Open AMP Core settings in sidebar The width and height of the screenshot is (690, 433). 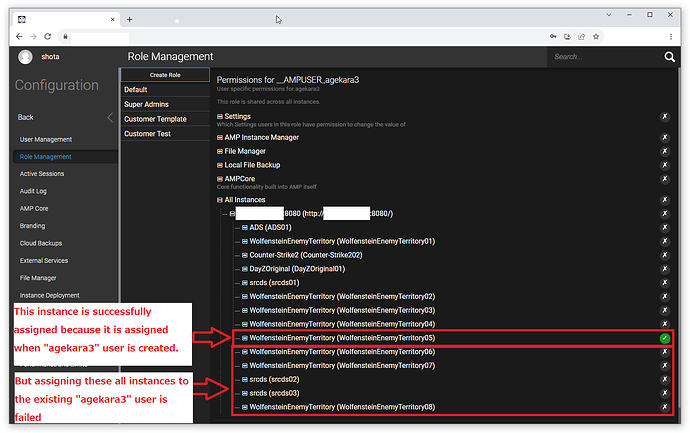pyautogui.click(x=34, y=209)
